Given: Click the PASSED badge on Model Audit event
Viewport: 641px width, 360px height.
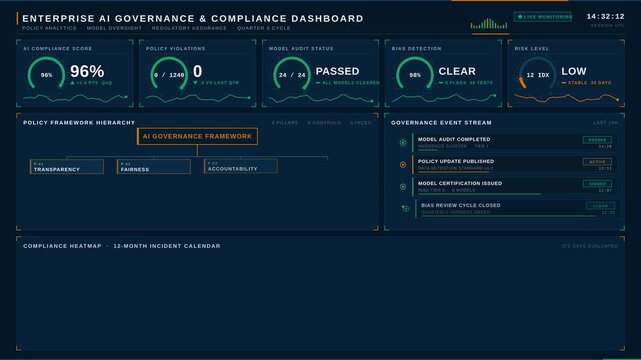Looking at the screenshot, I should coord(597,140).
